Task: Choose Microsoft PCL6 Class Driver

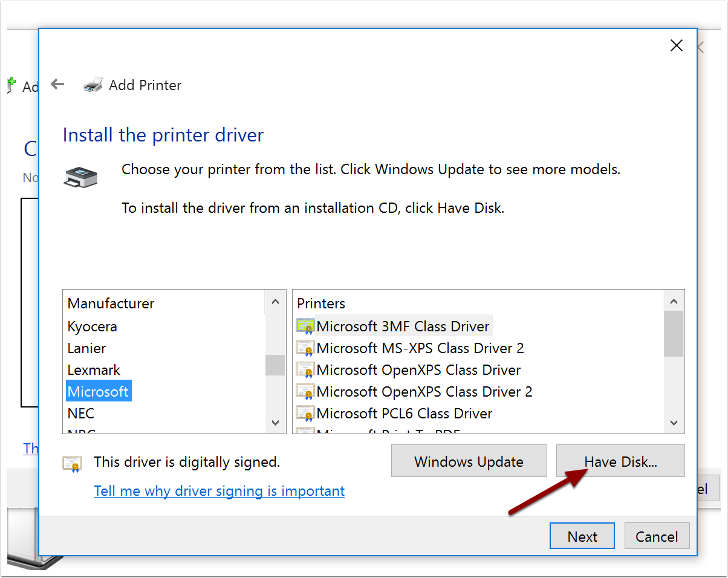Action: [405, 414]
